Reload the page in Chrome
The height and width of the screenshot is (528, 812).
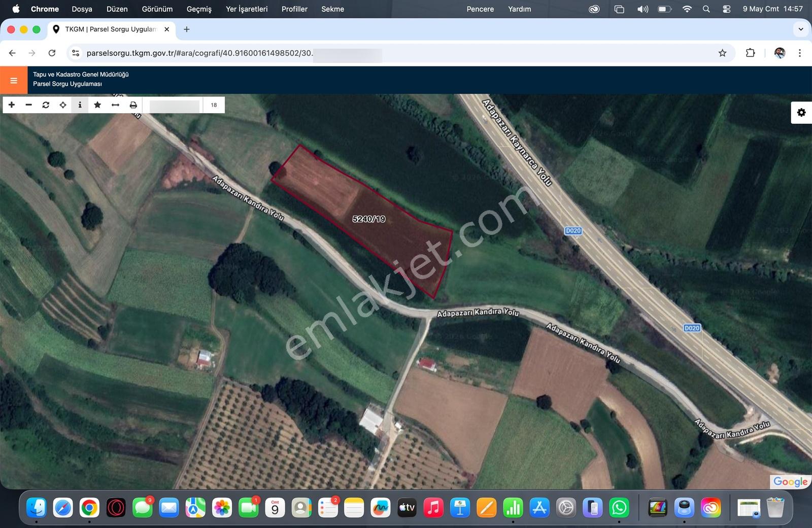[52, 53]
